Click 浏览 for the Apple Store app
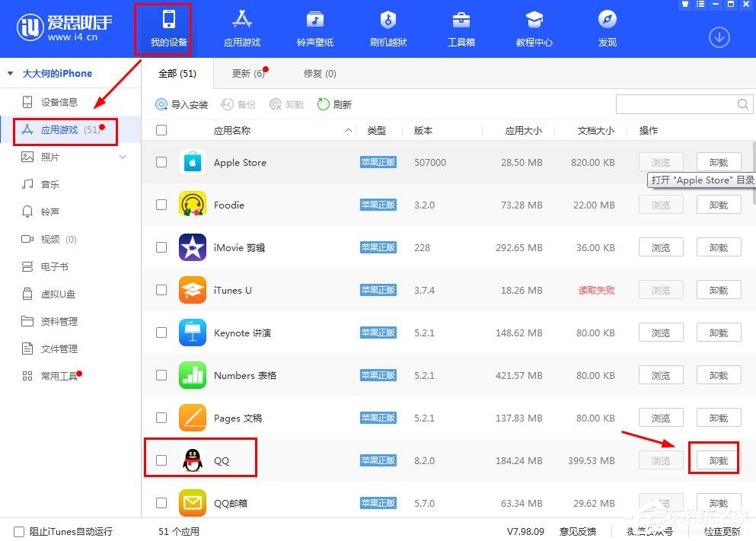Viewport: 756px width, 541px height. coord(660,162)
